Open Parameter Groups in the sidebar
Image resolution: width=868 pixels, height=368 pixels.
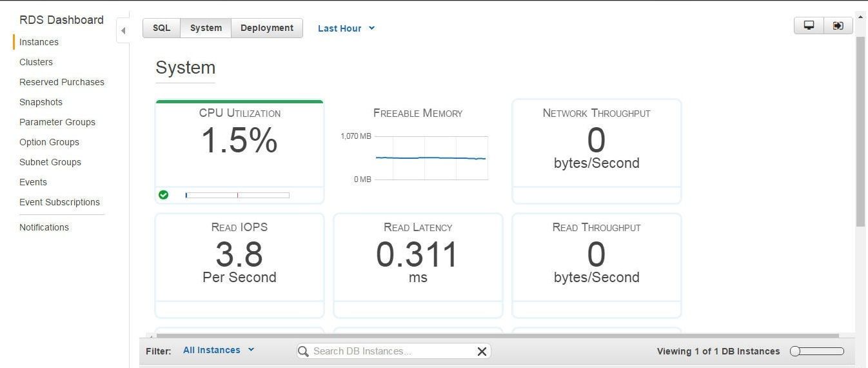coord(57,122)
